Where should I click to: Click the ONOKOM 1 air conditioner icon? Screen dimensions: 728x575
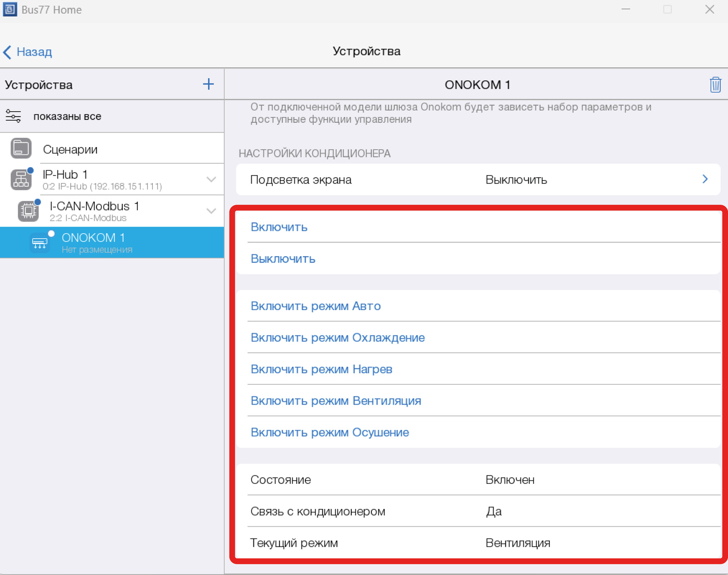point(40,243)
